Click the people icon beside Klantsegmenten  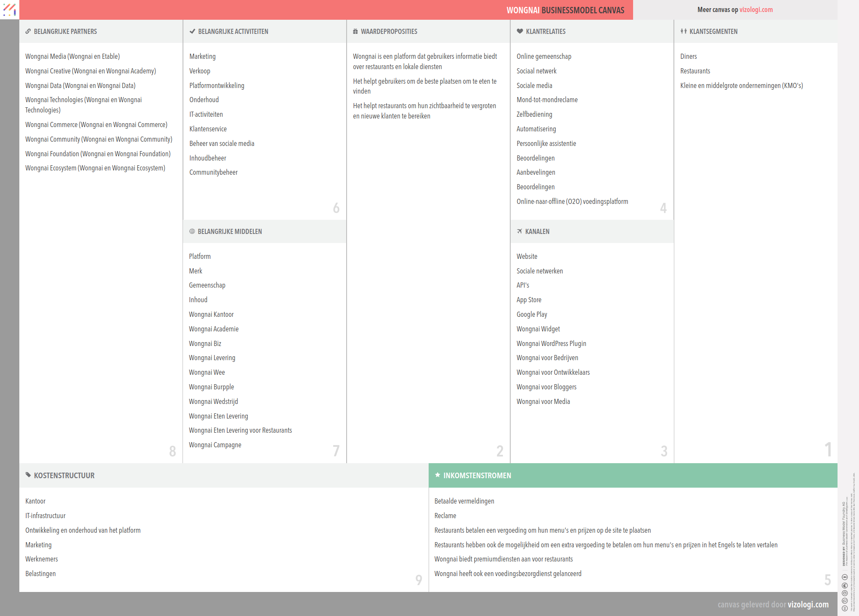pos(683,31)
